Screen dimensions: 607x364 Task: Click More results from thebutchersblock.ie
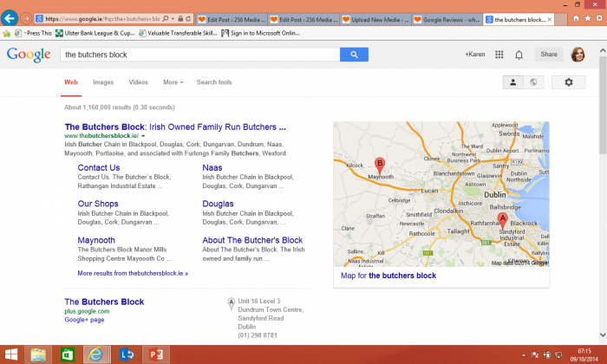pos(133,273)
